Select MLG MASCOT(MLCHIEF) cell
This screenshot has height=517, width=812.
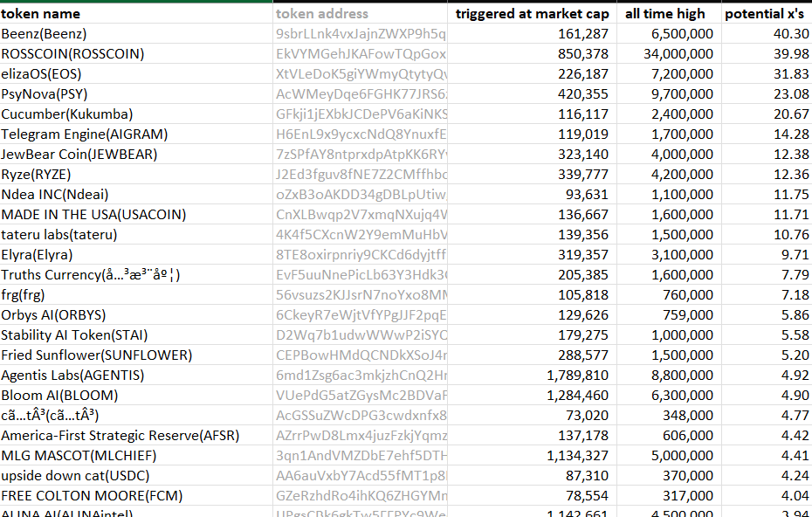click(136, 455)
